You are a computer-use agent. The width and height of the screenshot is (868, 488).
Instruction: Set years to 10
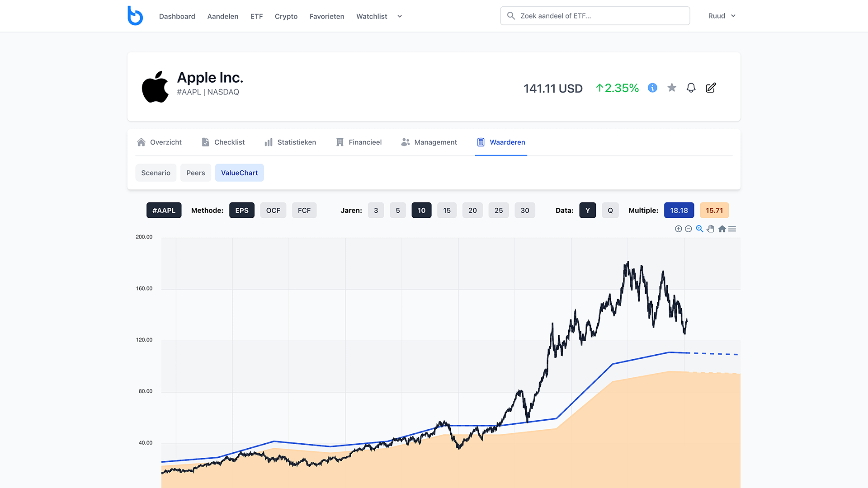[x=421, y=210]
